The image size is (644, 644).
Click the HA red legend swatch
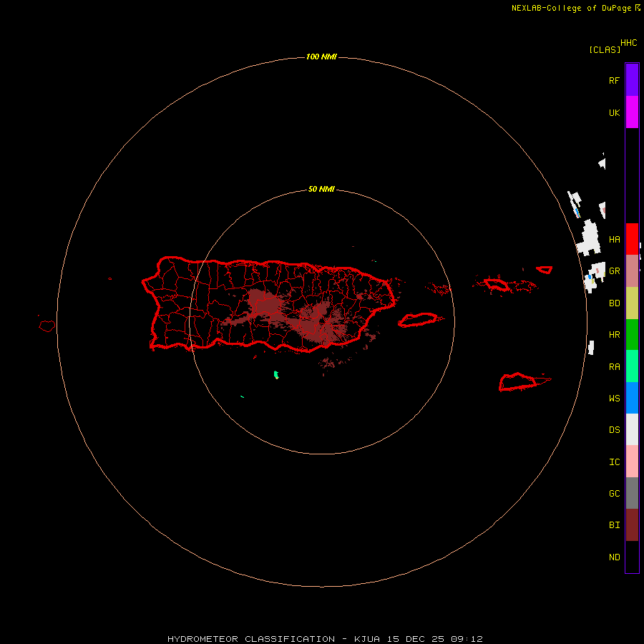pyautogui.click(x=632, y=239)
